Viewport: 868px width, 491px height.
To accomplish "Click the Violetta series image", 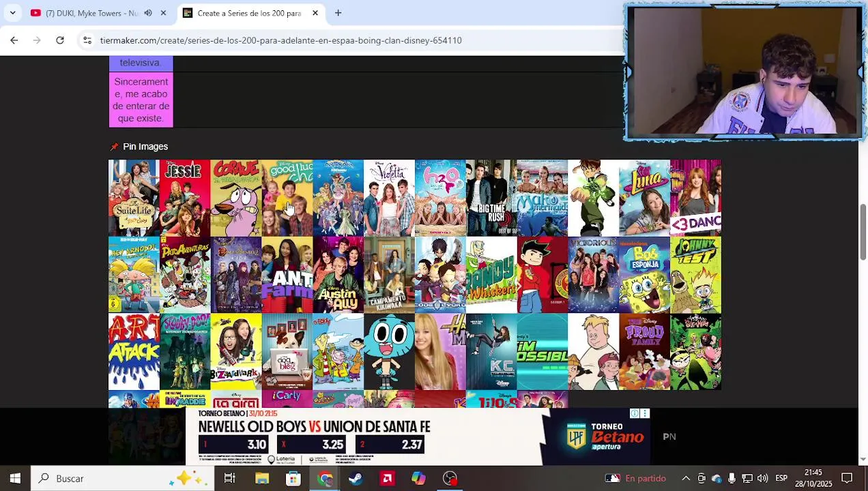I will coord(389,198).
